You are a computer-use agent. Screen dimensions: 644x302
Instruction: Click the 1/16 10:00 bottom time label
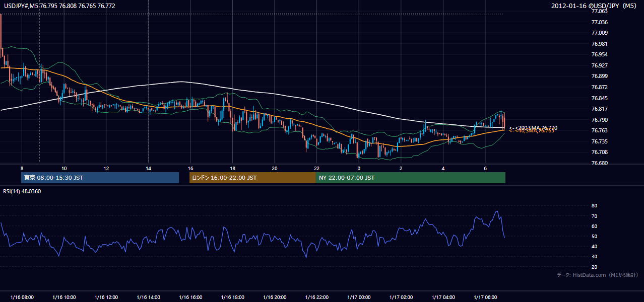64,297
